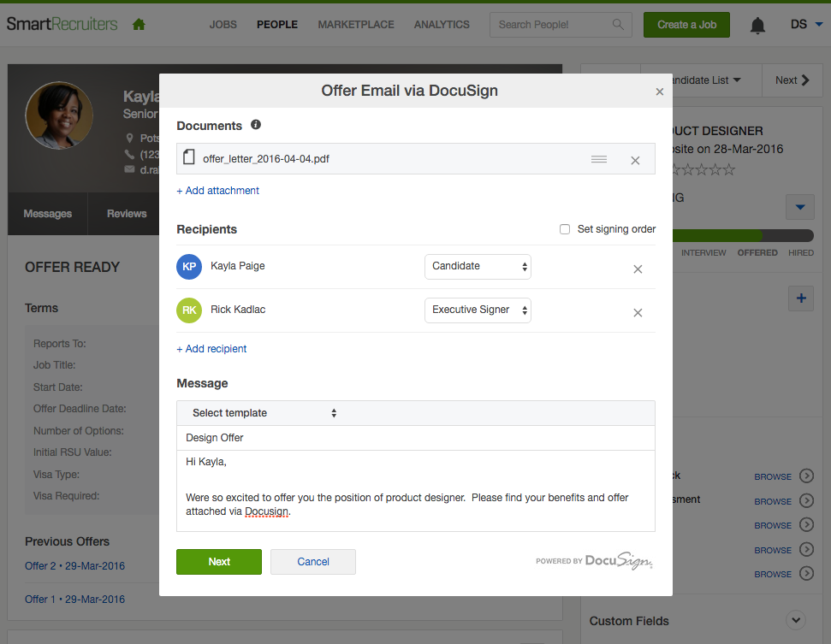The image size is (831, 644).
Task: Click the green Next button
Action: (x=219, y=562)
